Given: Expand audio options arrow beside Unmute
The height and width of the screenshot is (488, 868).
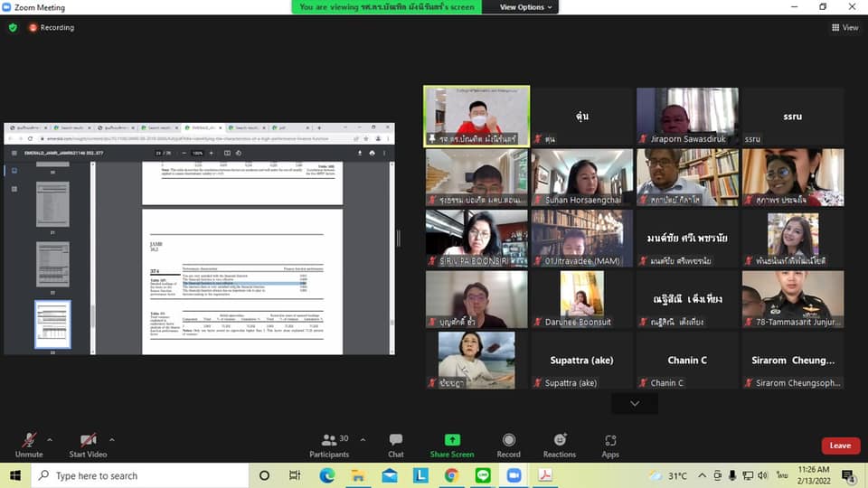Looking at the screenshot, I should tap(50, 440).
